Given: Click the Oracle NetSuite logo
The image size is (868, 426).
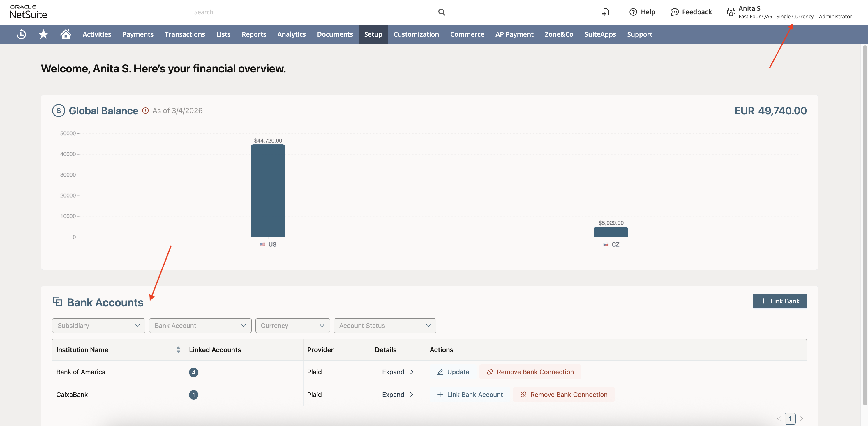Looking at the screenshot, I should click(x=28, y=12).
